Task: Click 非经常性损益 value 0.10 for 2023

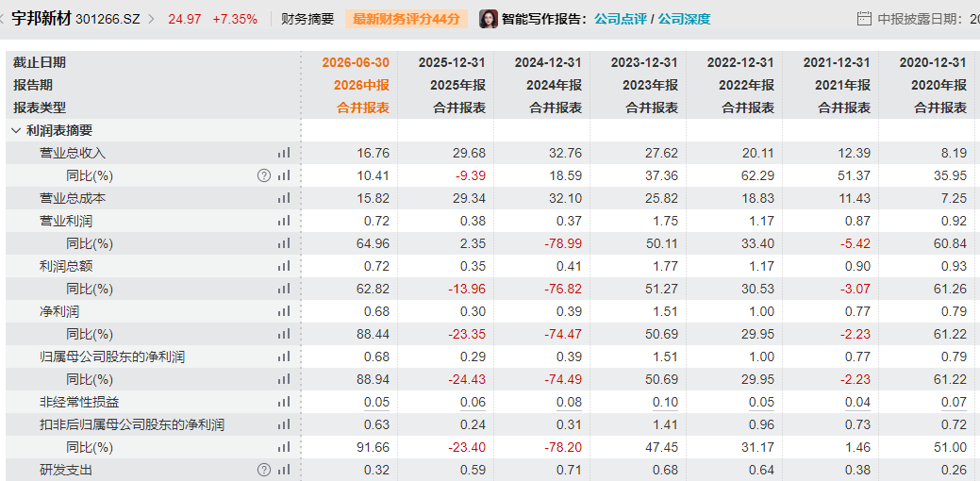Action: coord(666,403)
